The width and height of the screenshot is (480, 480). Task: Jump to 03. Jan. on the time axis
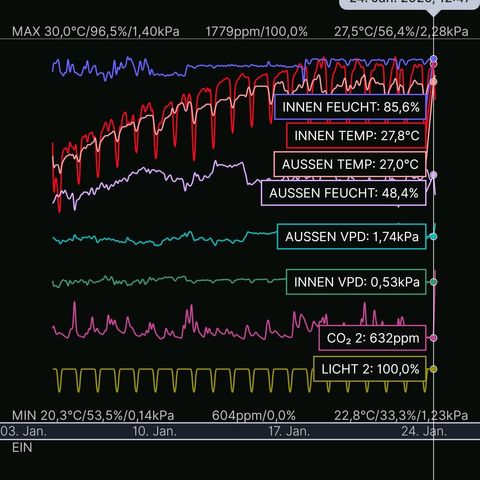pos(23,431)
